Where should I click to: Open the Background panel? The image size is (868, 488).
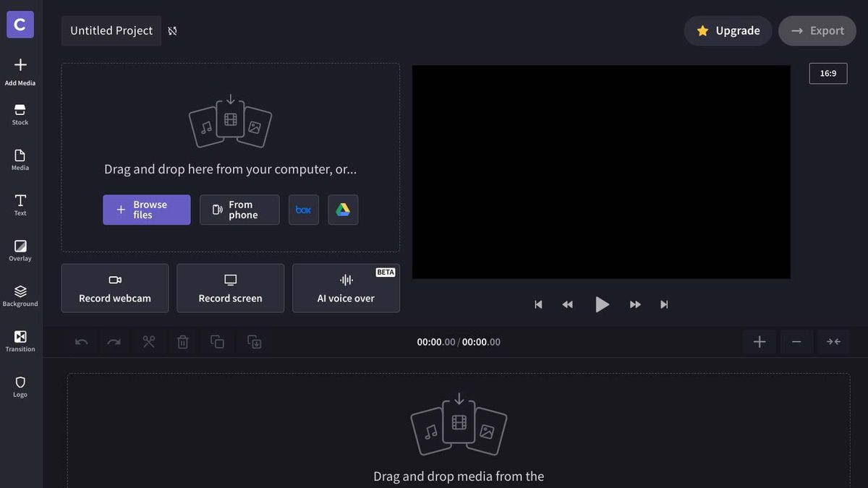(20, 295)
